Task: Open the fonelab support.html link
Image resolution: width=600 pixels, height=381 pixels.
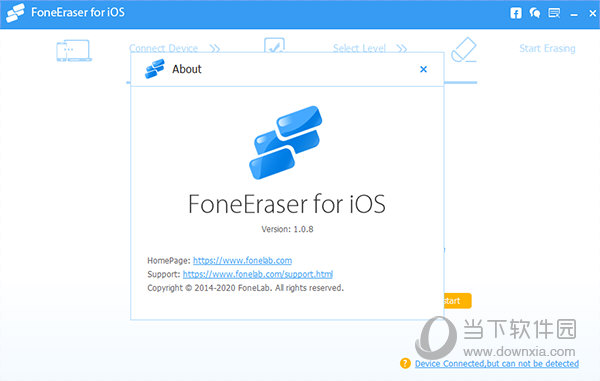Action: (x=258, y=274)
